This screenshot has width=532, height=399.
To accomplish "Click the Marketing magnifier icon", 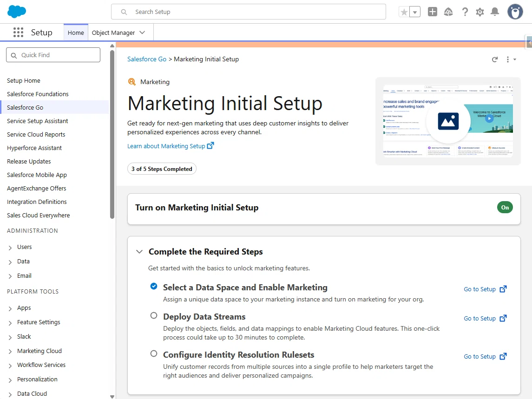I will [131, 81].
